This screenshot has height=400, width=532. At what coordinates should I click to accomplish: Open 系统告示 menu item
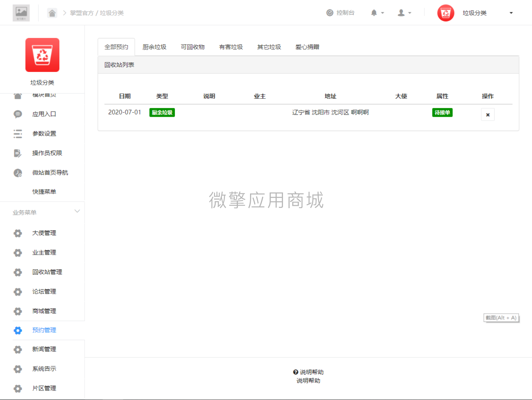click(44, 369)
